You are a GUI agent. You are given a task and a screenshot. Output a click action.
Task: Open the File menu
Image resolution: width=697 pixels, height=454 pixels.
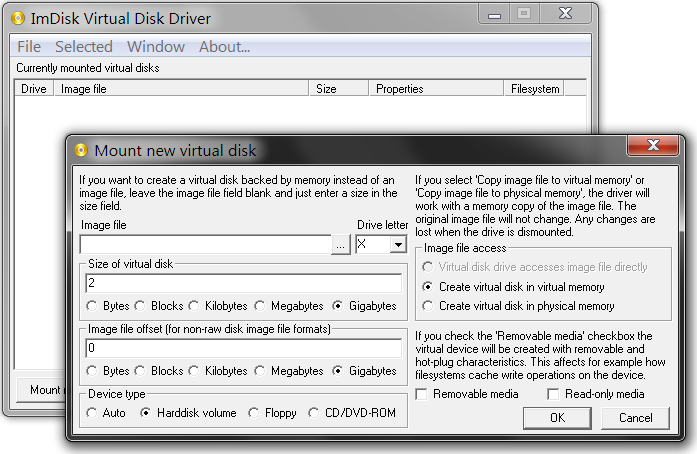[x=29, y=47]
